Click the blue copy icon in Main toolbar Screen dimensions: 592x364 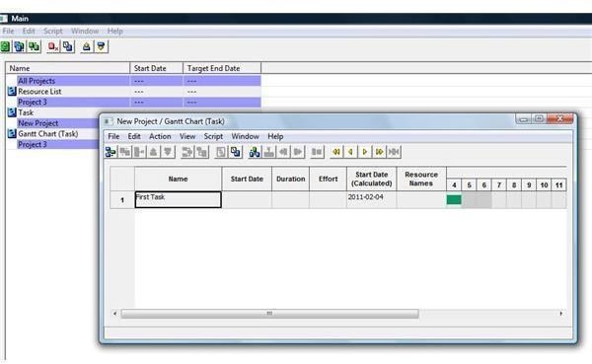point(68,46)
